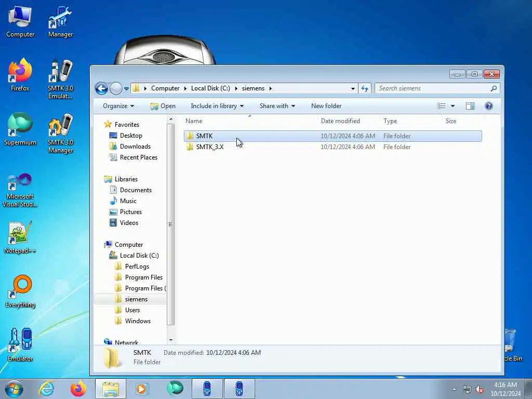Image resolution: width=532 pixels, height=399 pixels.
Task: Launch Firefox from the desktop
Action: (x=20, y=75)
